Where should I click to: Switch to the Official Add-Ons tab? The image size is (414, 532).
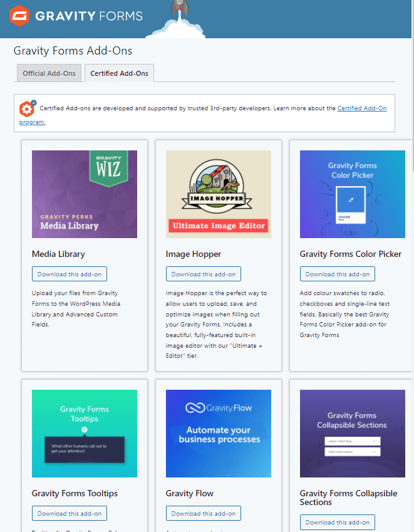[49, 73]
